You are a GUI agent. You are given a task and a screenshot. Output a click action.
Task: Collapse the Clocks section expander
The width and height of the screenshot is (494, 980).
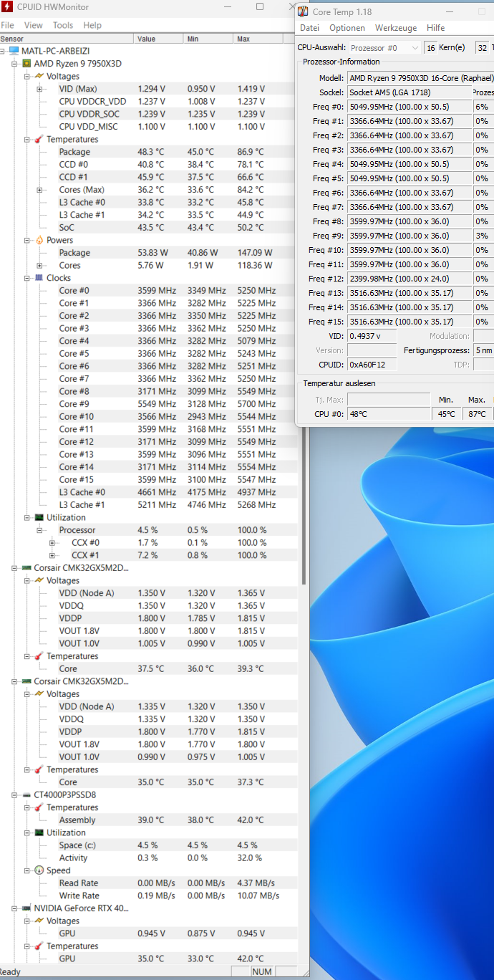[27, 278]
